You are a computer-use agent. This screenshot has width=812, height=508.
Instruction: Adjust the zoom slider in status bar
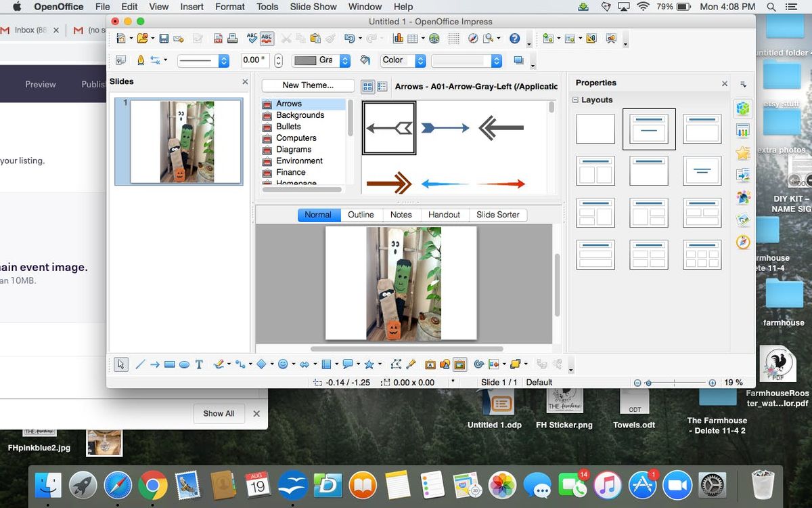tap(648, 383)
